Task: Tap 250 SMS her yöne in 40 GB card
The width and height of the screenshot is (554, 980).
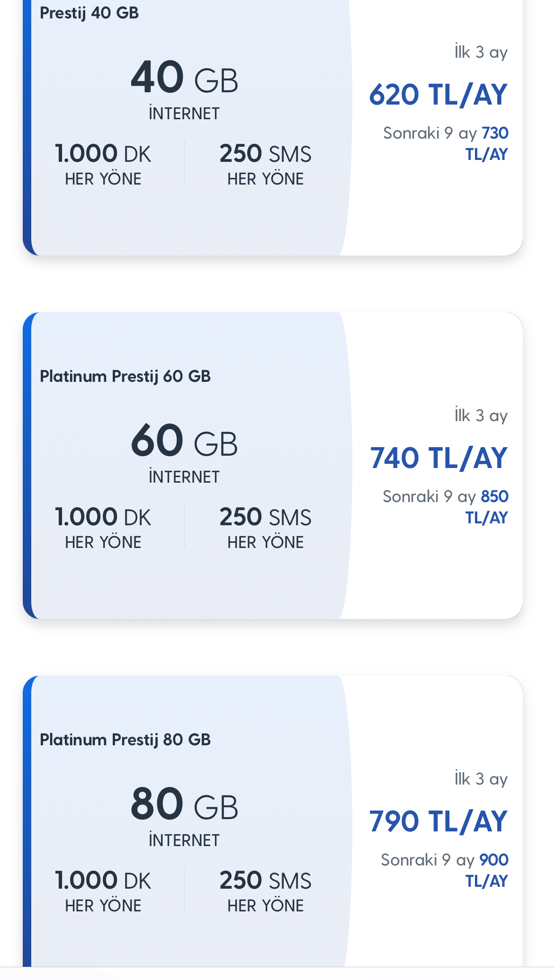Action: [266, 164]
